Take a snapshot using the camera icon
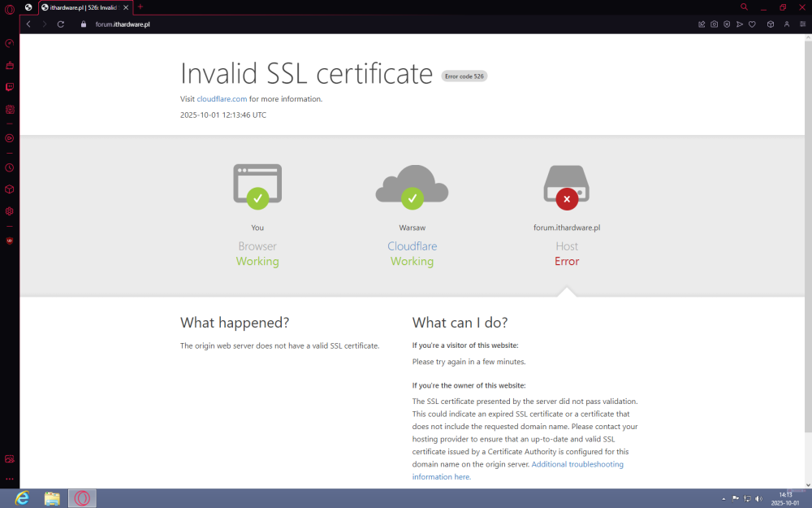The height and width of the screenshot is (508, 812). [x=714, y=24]
